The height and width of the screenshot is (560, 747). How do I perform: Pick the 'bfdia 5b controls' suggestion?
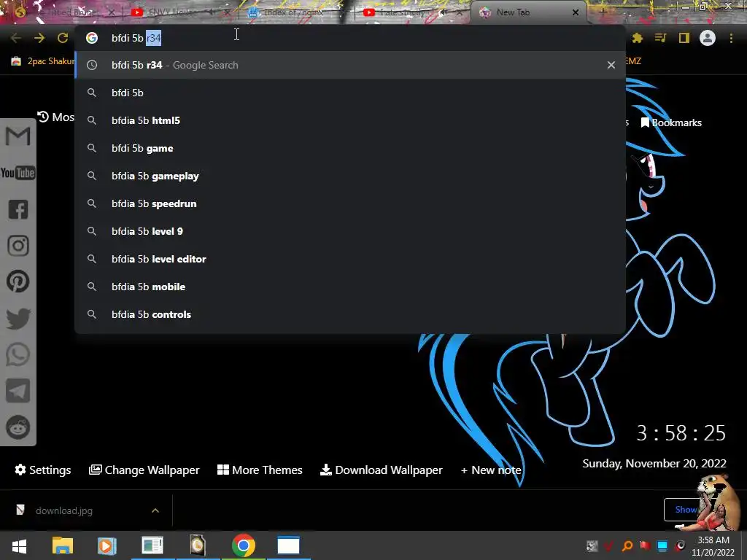pos(350,314)
